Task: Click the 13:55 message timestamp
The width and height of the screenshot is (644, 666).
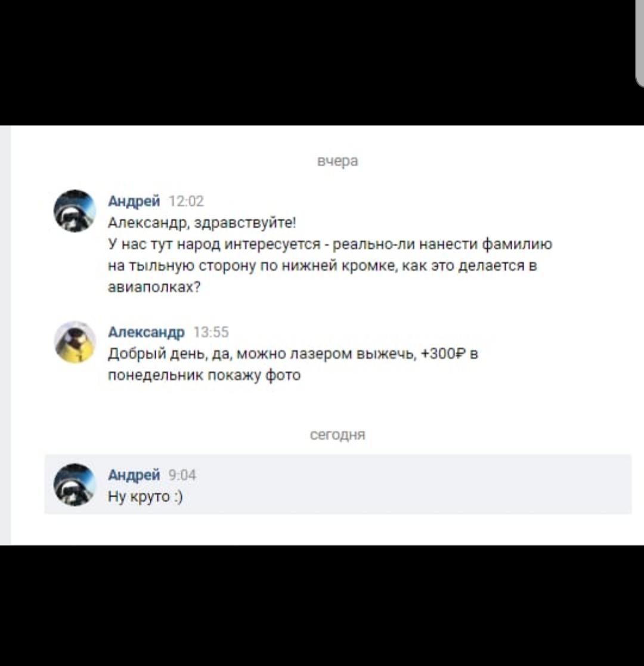Action: point(211,332)
